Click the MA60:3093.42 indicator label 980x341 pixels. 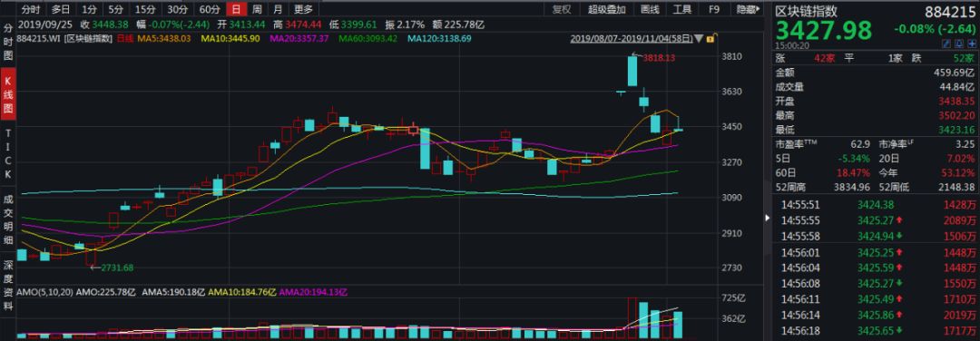click(x=368, y=39)
